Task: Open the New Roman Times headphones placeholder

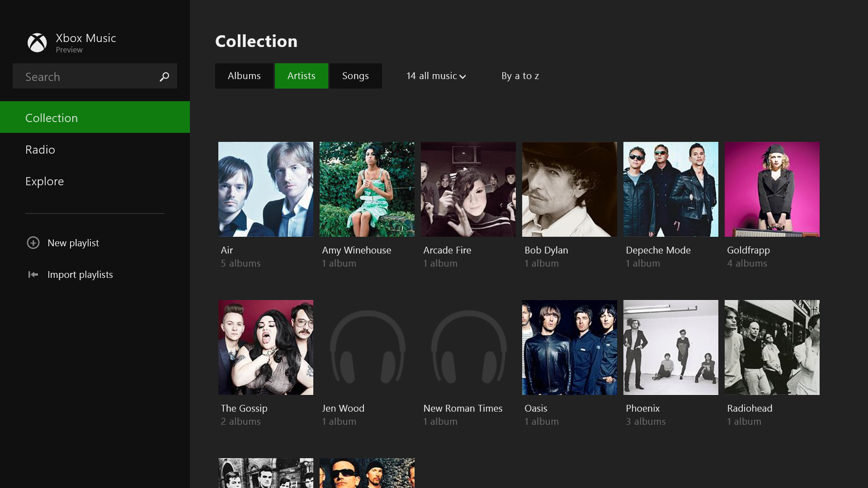Action: pyautogui.click(x=468, y=347)
